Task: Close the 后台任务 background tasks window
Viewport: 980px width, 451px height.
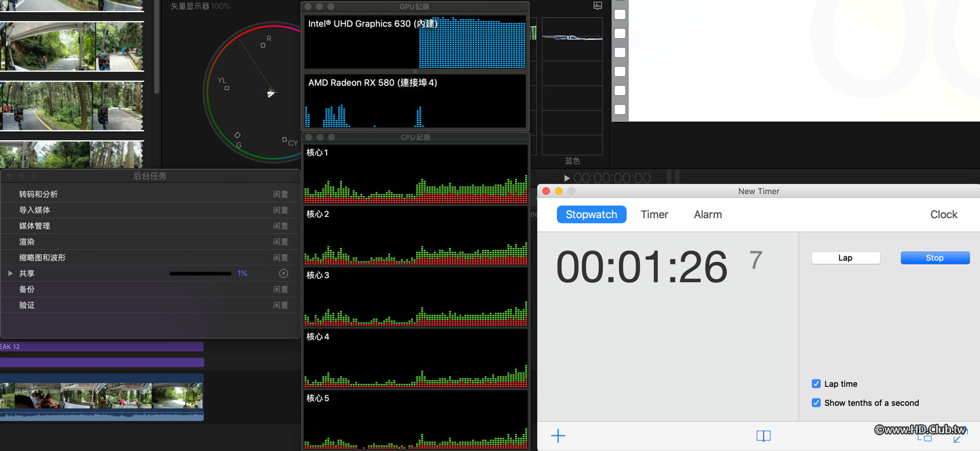Action: [x=10, y=176]
